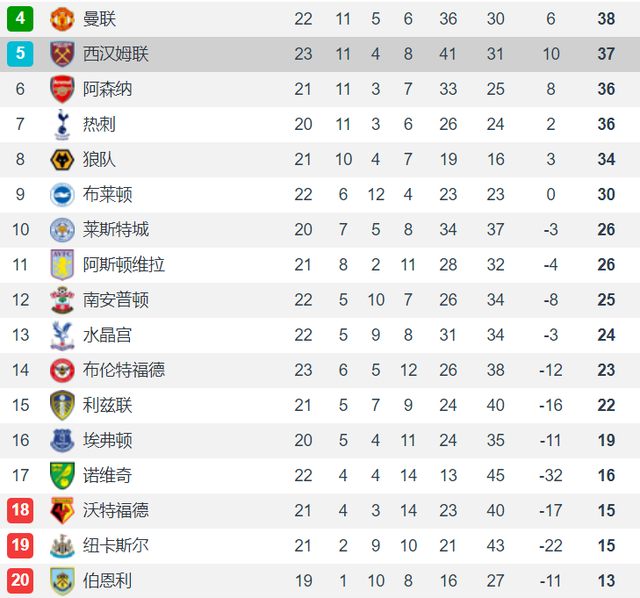Click the Brighton club crest

coord(62,194)
